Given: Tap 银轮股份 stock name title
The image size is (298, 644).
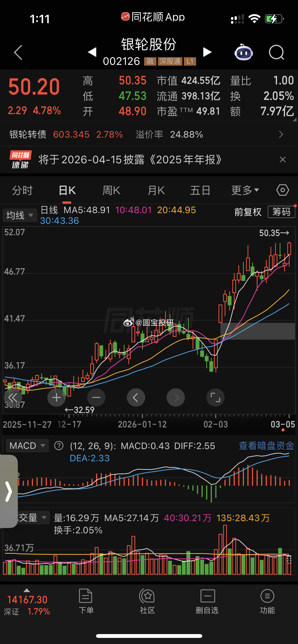Looking at the screenshot, I should pos(149,44).
